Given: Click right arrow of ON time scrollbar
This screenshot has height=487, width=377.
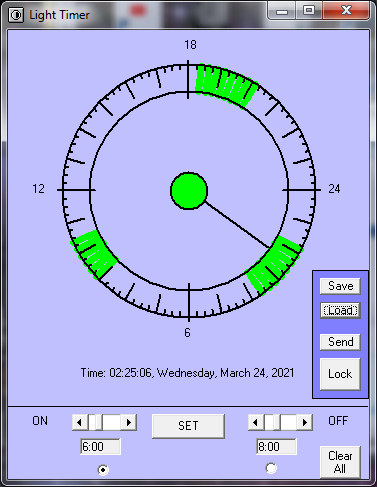Looking at the screenshot, I should [x=129, y=423].
